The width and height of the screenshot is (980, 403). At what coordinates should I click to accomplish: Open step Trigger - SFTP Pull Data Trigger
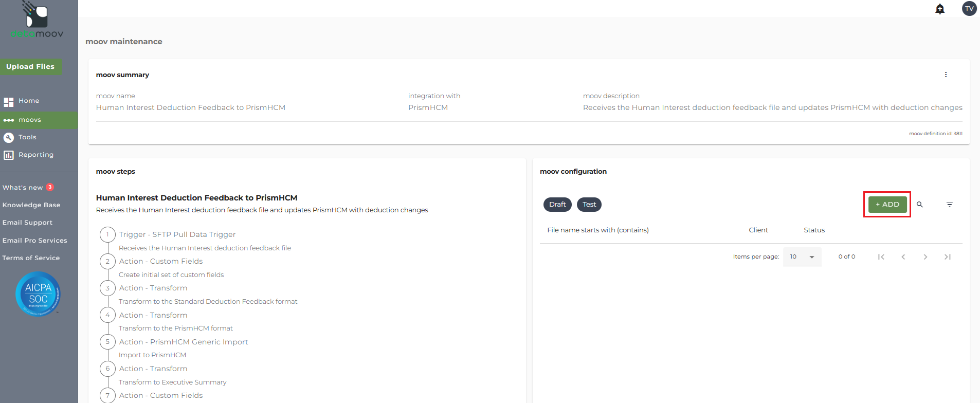coord(177,234)
